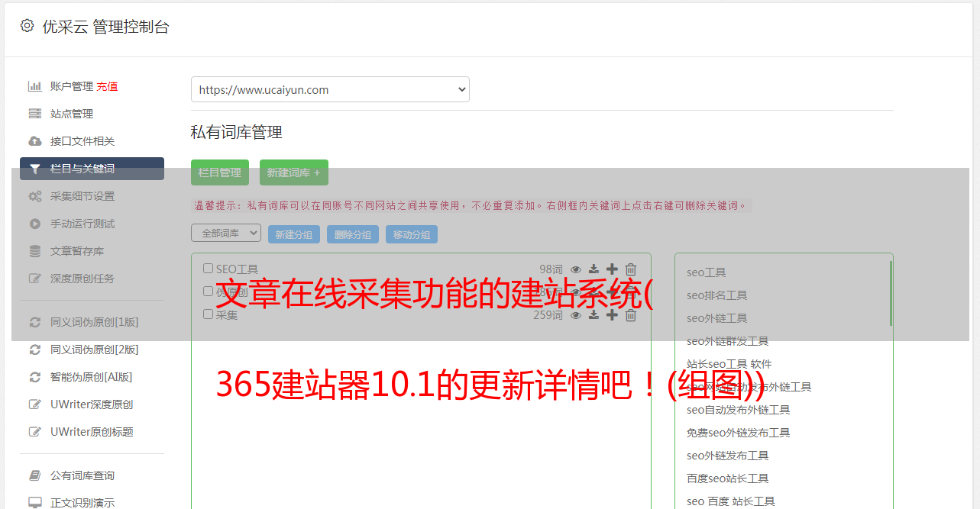Select keyword 'seo自动发布外链工具'
This screenshot has height=509, width=980.
click(739, 410)
